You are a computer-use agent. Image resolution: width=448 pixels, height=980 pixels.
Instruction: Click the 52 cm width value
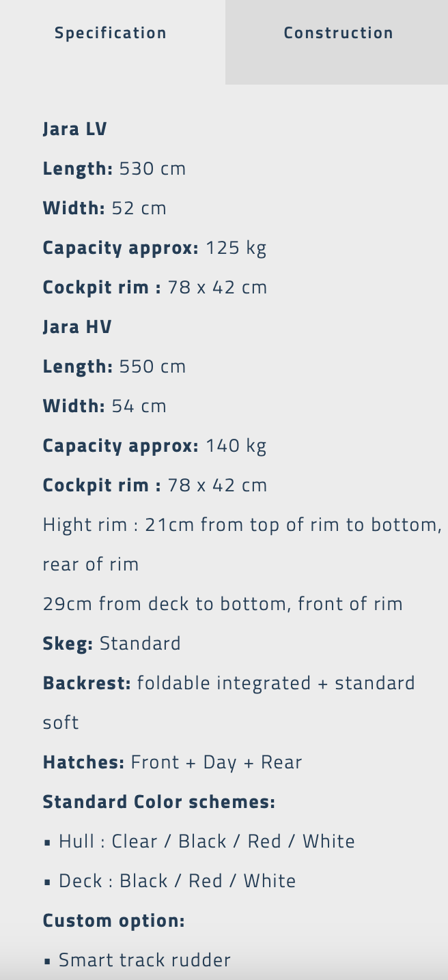click(x=139, y=208)
